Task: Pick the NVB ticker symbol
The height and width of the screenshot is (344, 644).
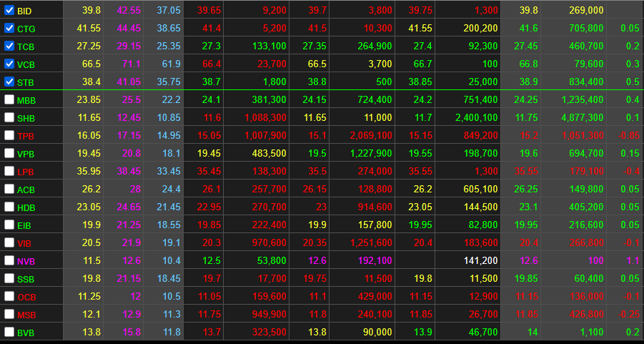Action: pyautogui.click(x=26, y=261)
